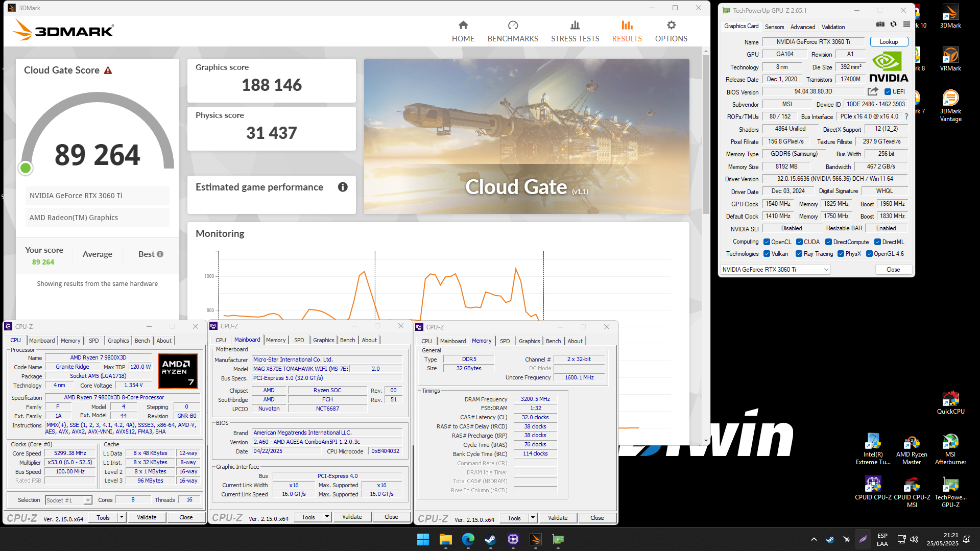Toggle the Vulkan checkbox
The width and height of the screenshot is (980, 551).
767,254
